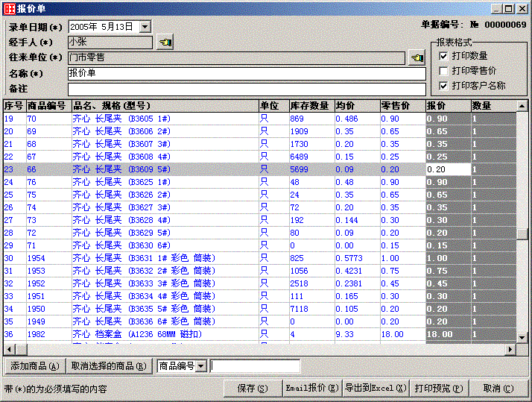The width and height of the screenshot is (532, 402).
Task: Click the 报价 column header
Action: tap(447, 106)
